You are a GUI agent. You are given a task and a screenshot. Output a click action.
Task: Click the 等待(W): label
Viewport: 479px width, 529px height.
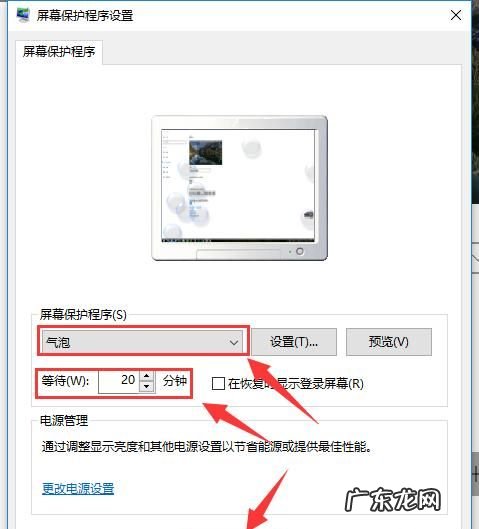point(65,381)
